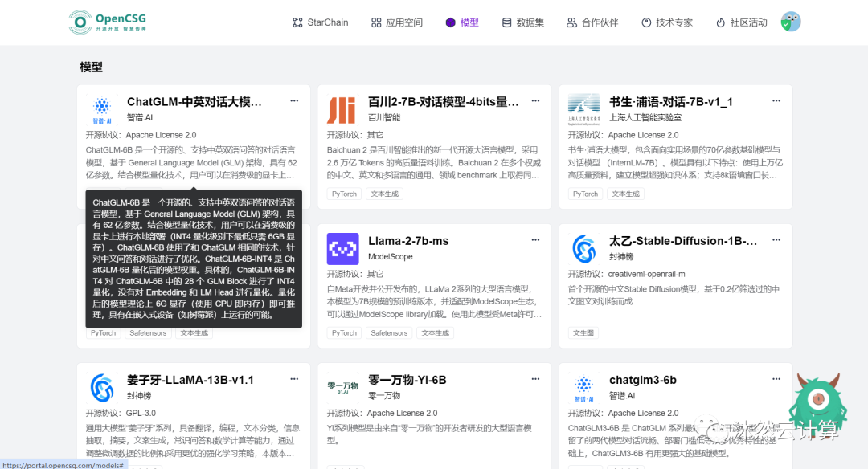Open the Llama-2-7b-ms model
The image size is (868, 469).
[x=408, y=241]
